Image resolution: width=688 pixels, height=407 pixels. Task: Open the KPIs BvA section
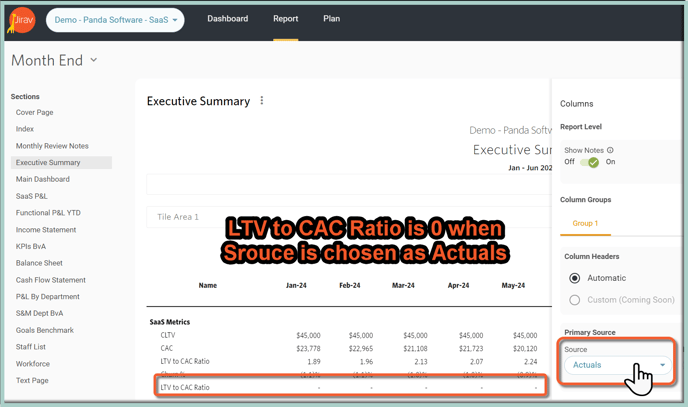tap(31, 246)
